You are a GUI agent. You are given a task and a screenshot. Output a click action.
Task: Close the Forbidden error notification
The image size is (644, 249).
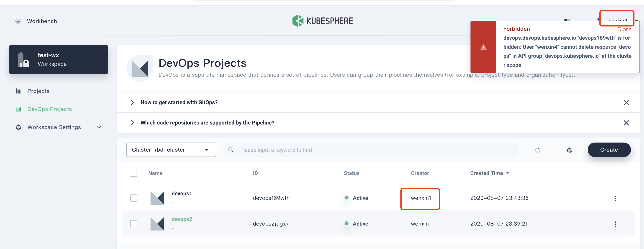tap(624, 29)
